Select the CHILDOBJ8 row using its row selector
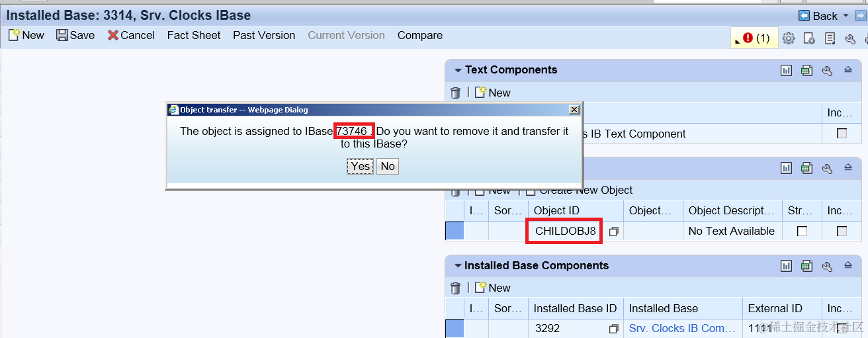 pyautogui.click(x=455, y=231)
